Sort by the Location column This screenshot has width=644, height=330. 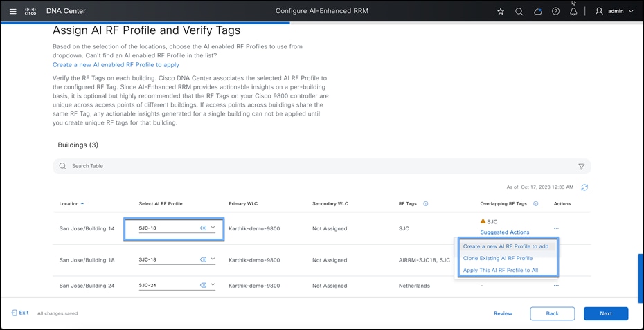tap(71, 203)
